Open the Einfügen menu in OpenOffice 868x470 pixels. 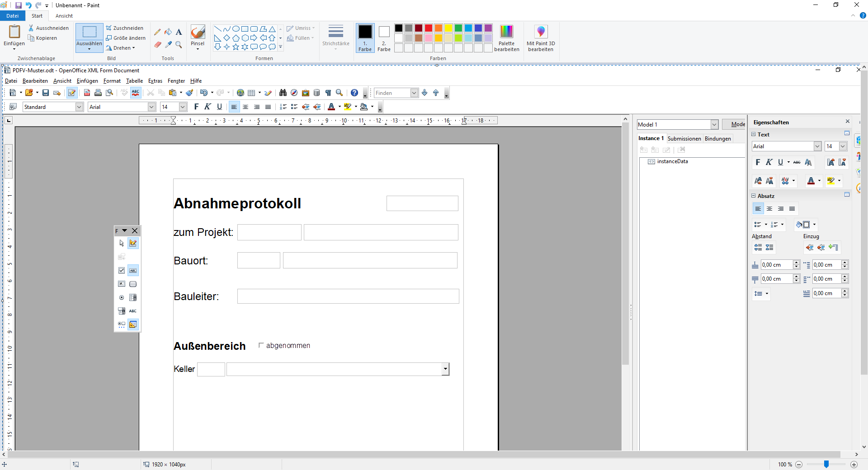[x=87, y=81]
